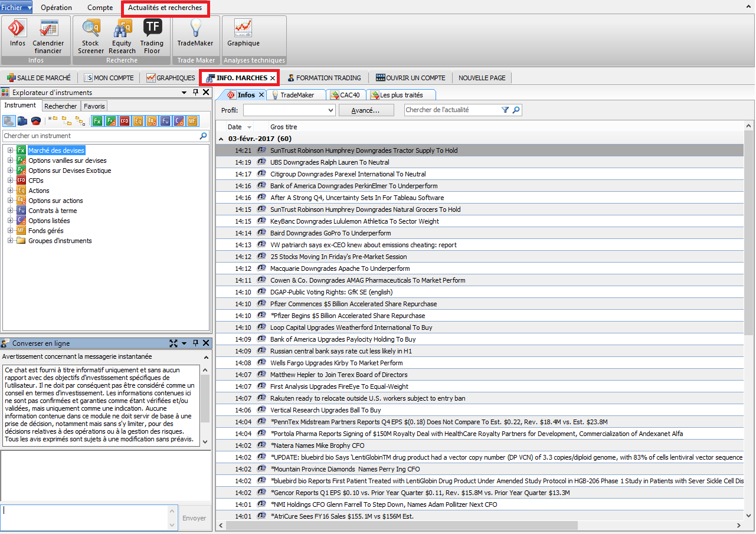Pin the Converser en ligne panel
Viewport: 756px width, 534px height.
click(196, 343)
